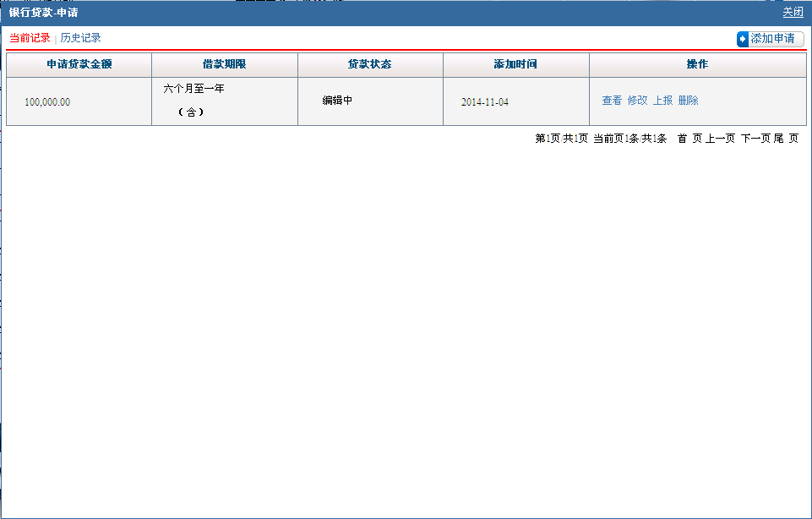Click the 添加时间 column header
Viewport: 812px width, 519px height.
pos(515,65)
